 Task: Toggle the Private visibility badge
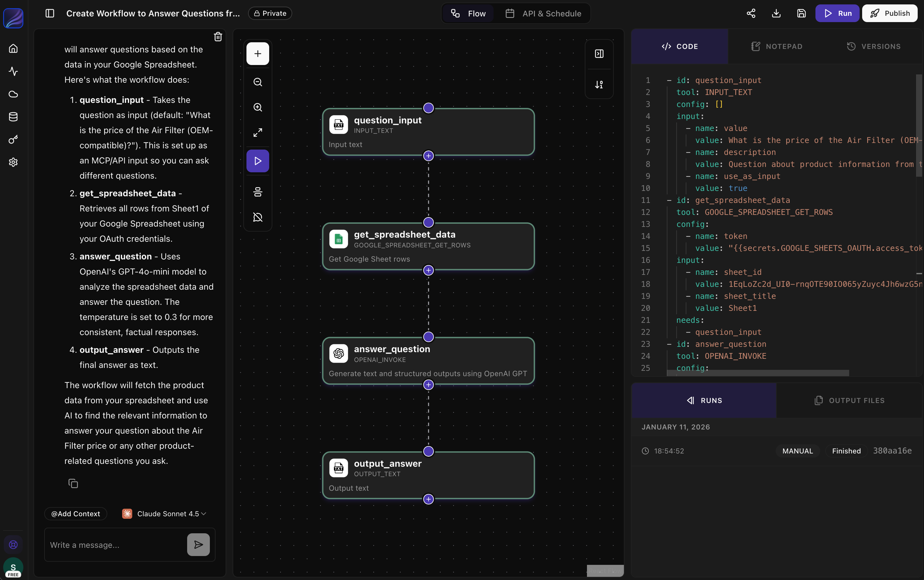point(269,13)
